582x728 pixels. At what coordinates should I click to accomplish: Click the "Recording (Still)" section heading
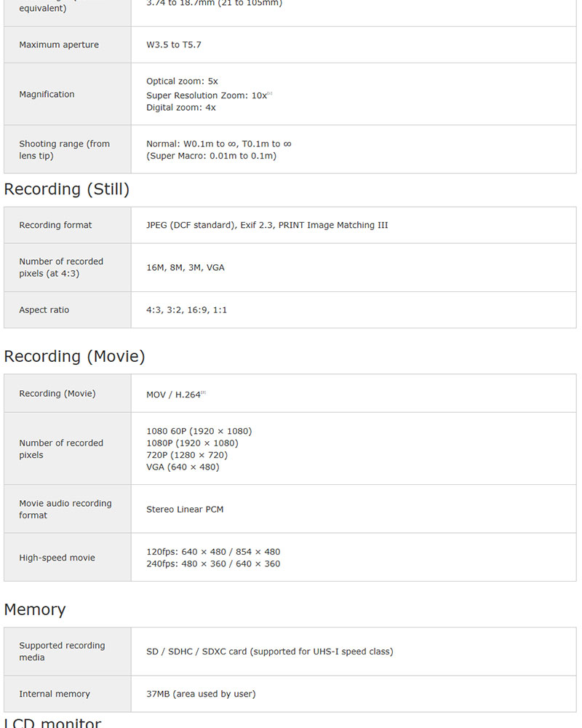point(66,189)
